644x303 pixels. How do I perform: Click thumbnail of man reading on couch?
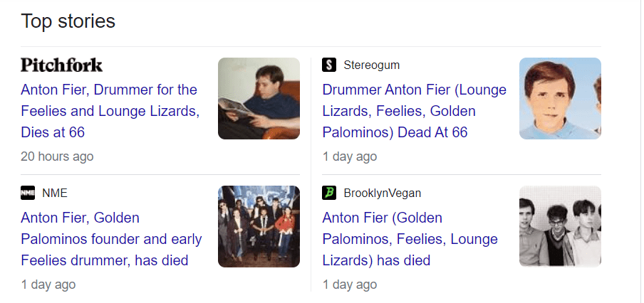[x=259, y=98]
